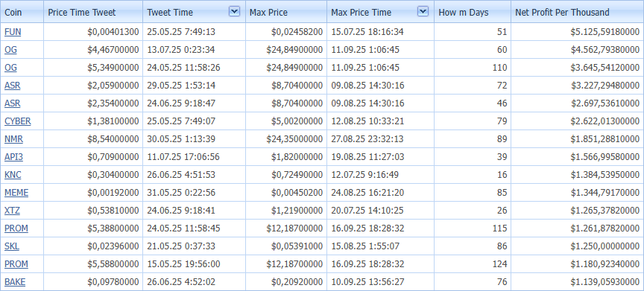Sort by Net Profit Per Thousand header

coord(578,12)
